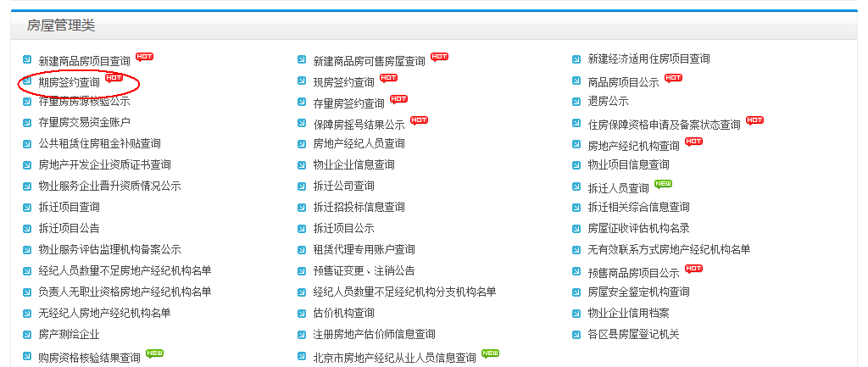Open 物业项目信息查询 link
The height and width of the screenshot is (367, 868).
pyautogui.click(x=628, y=164)
